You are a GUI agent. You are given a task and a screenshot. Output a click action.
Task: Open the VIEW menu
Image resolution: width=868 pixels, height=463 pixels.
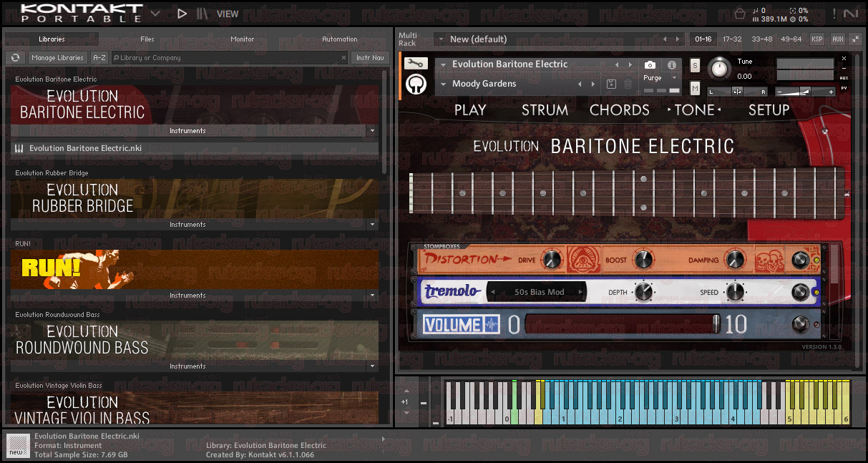(228, 14)
